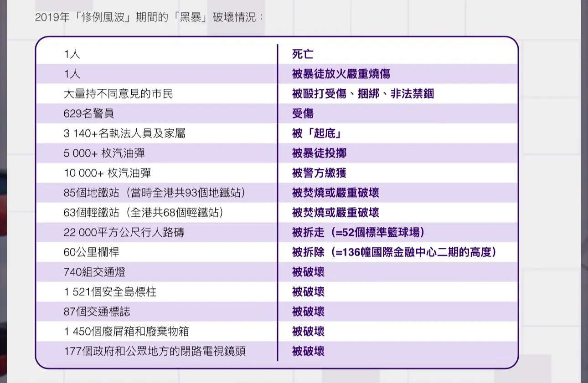The image size is (588, 383).
Task: Click '被破壞' in the 177個閉路電視鏡頭 row
Action: [x=308, y=352]
